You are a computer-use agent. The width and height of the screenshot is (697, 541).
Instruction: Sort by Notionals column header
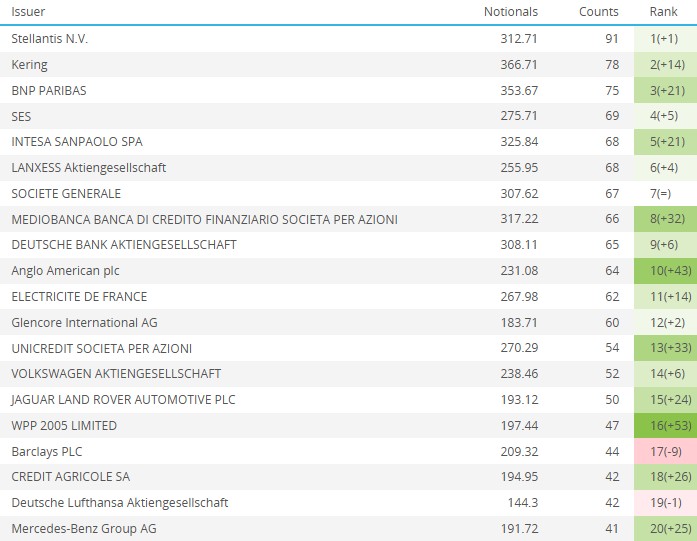pyautogui.click(x=510, y=12)
